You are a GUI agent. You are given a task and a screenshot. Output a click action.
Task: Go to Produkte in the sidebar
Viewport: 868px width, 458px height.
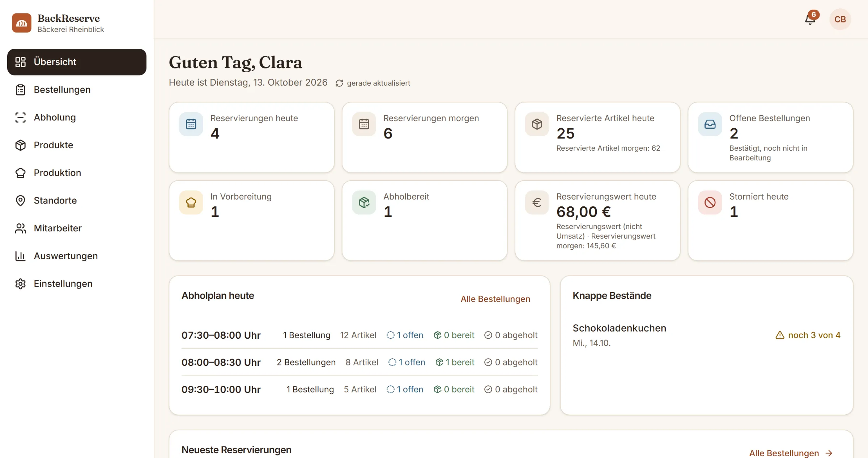coord(77,145)
